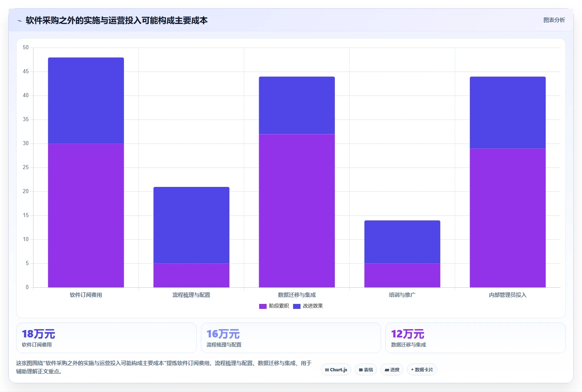Screen dimensions: 582x392
Task: Toggle the 改进效果 legend blue swatch
Action: point(297,306)
